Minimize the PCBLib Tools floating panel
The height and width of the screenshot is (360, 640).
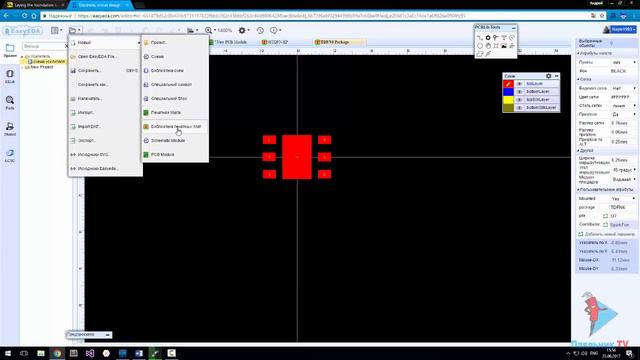point(513,28)
